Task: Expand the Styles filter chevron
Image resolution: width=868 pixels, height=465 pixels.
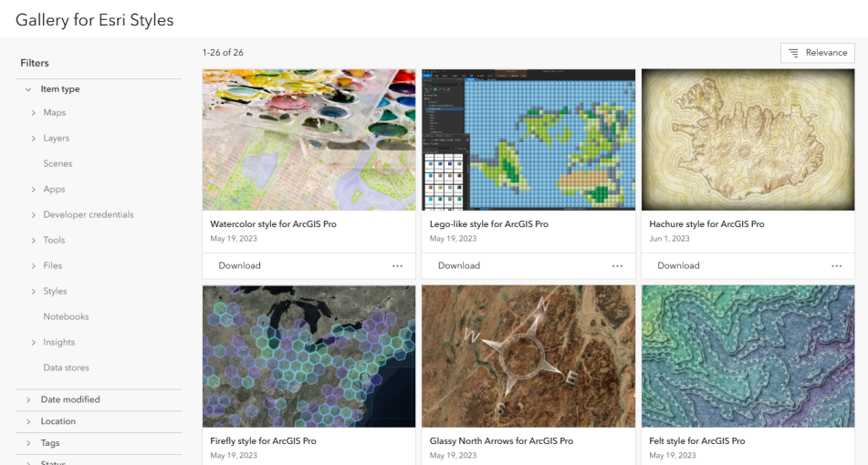Action: [x=34, y=292]
